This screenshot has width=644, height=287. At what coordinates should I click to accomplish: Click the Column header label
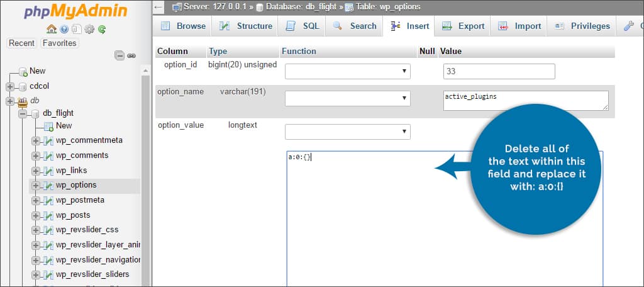coord(172,52)
